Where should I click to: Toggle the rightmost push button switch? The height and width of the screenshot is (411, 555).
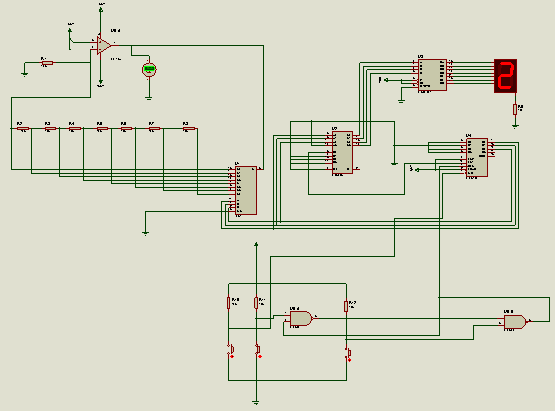pyautogui.click(x=348, y=354)
